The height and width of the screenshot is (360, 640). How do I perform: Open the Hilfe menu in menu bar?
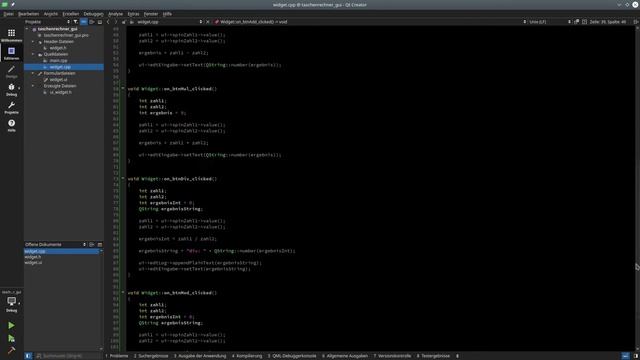click(167, 14)
